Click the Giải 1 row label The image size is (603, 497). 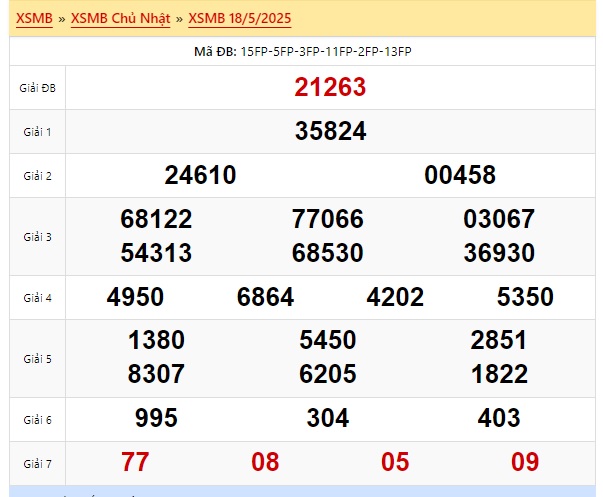coord(37,132)
